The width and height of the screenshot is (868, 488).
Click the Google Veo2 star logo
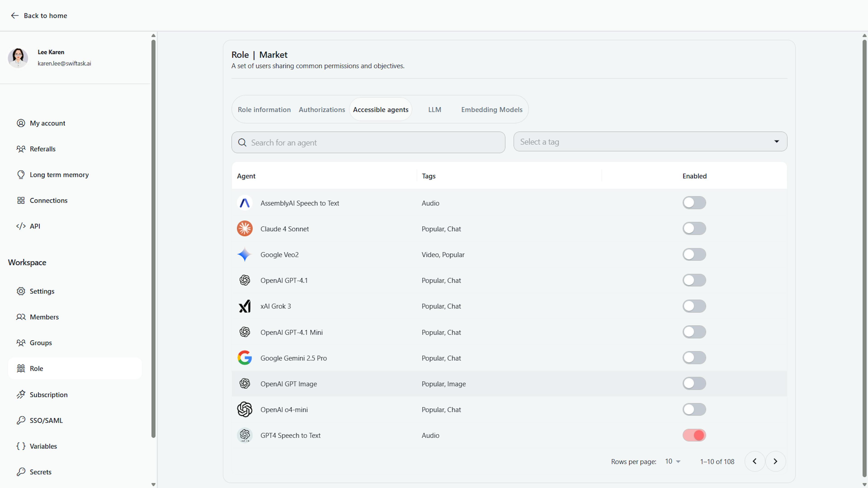click(x=245, y=255)
